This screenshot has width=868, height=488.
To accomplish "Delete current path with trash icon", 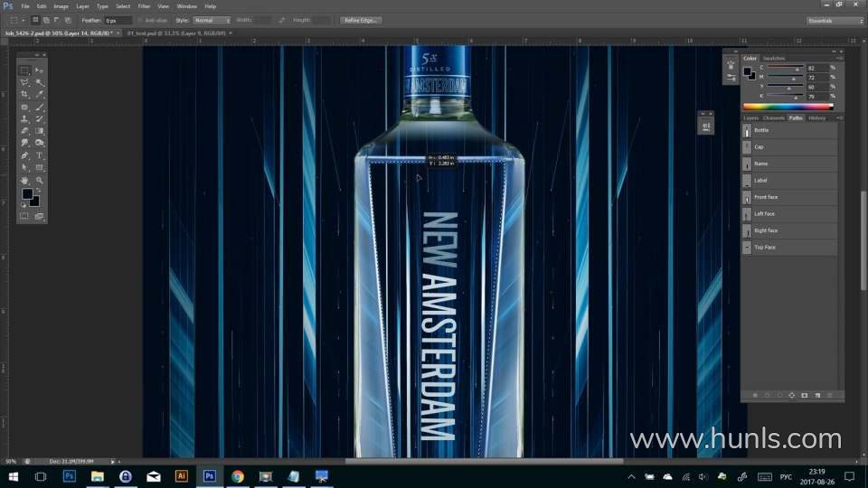I will [x=829, y=395].
